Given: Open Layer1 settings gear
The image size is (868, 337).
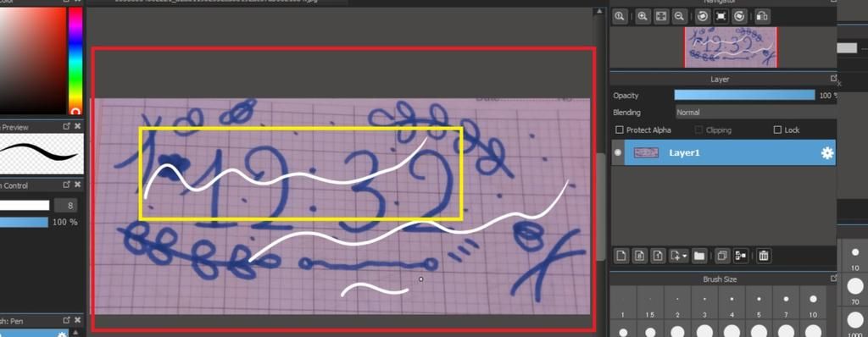Looking at the screenshot, I should tap(827, 153).
